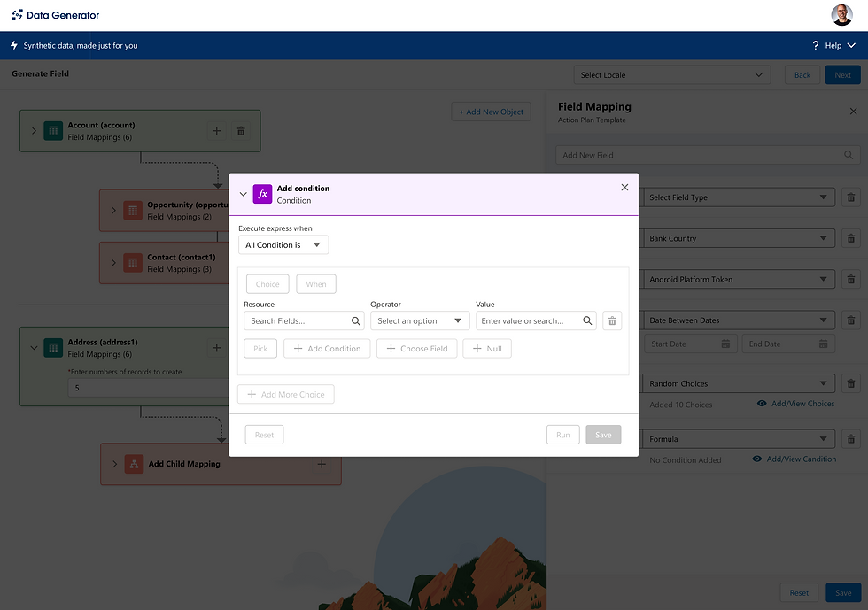
Task: Open the All Condition is dropdown
Action: pyautogui.click(x=283, y=244)
